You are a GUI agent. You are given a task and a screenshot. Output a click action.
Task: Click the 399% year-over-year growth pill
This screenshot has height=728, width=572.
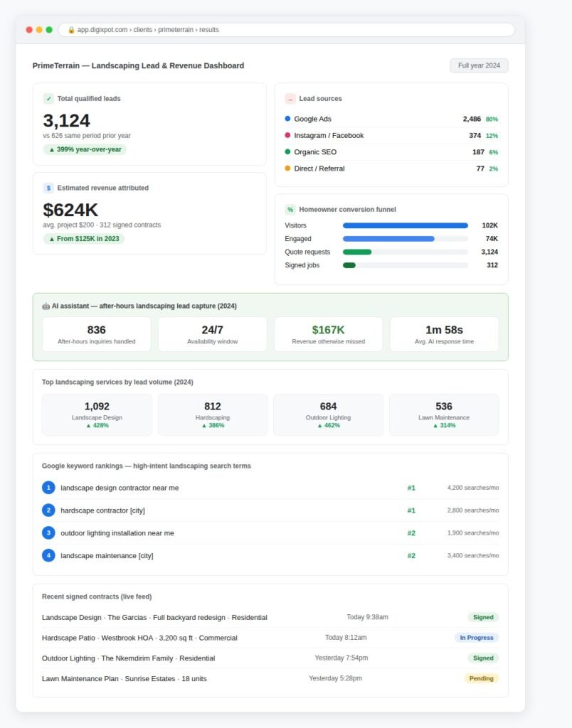tap(85, 149)
